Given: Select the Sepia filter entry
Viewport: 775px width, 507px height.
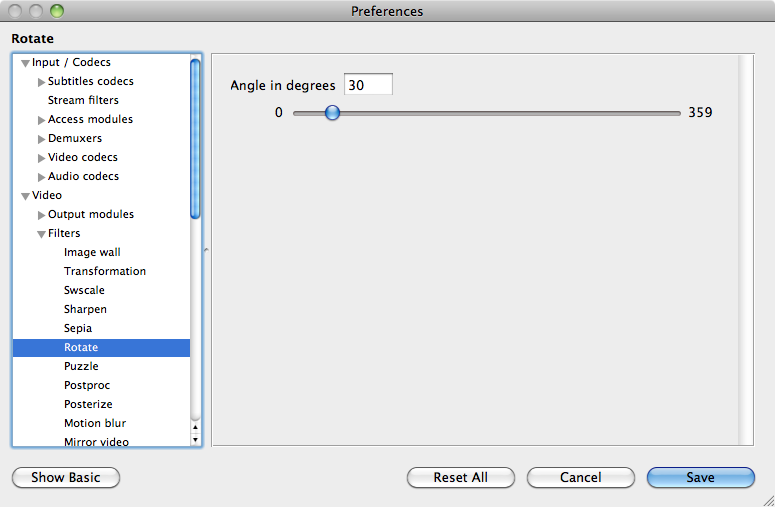Looking at the screenshot, I should [78, 328].
